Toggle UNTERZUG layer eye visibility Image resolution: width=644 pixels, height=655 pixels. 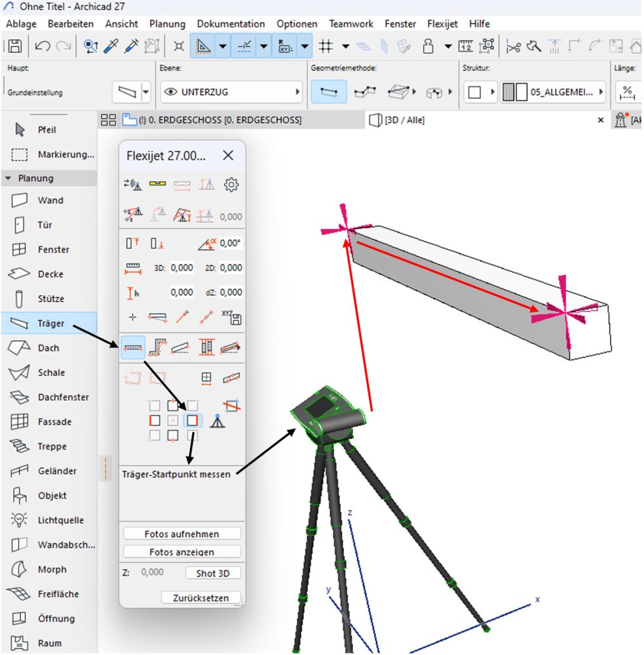click(170, 92)
